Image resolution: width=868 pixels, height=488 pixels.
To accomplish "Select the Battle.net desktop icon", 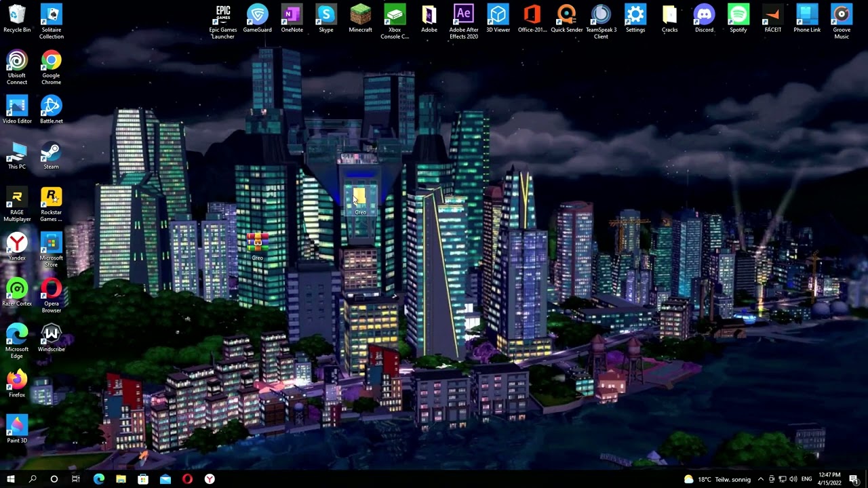I will pos(51,110).
